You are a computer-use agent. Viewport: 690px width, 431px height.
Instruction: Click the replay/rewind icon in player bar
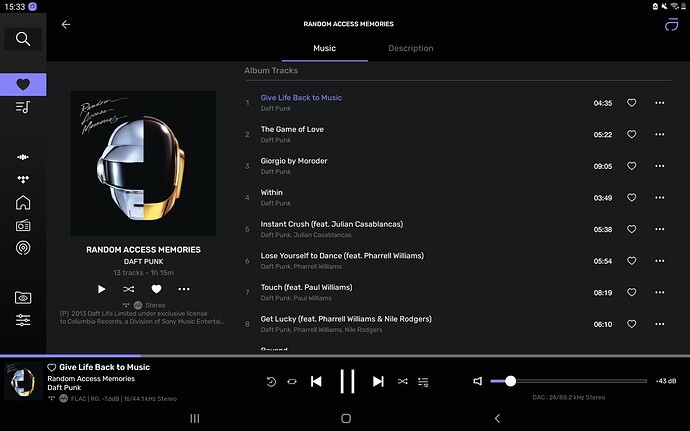[x=271, y=381]
